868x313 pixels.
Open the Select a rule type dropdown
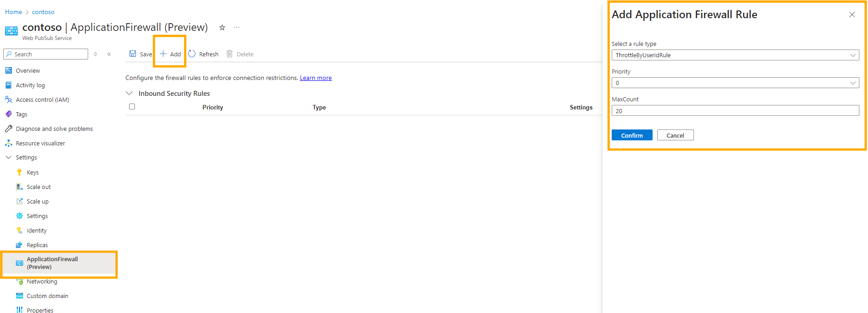[735, 55]
